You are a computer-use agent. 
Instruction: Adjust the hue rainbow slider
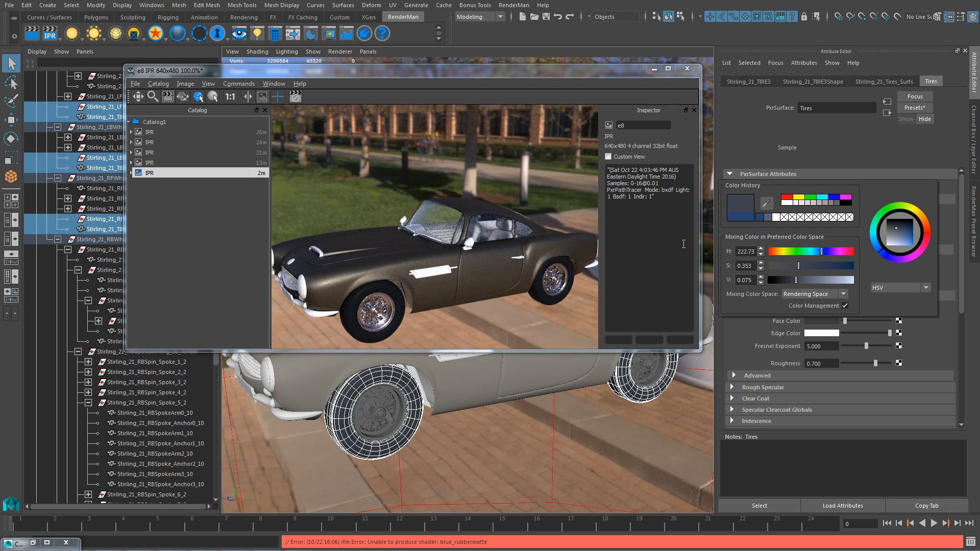[x=811, y=251]
